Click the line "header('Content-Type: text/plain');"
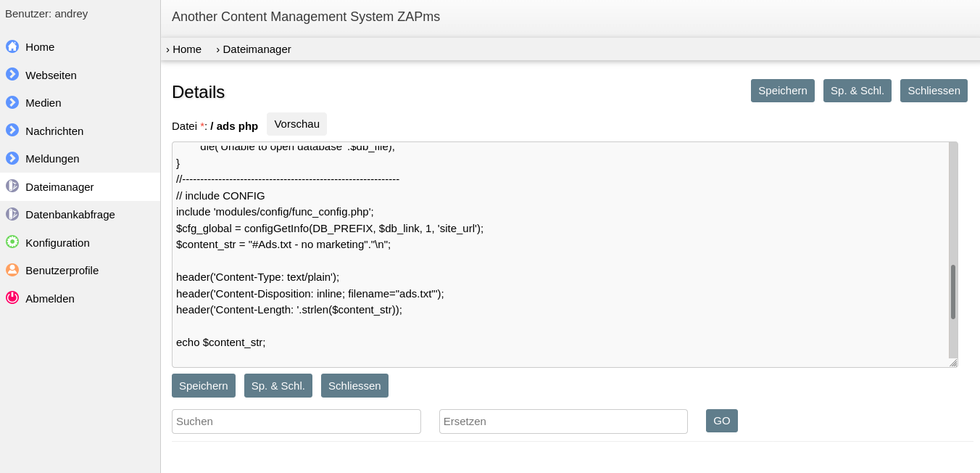 (257, 277)
